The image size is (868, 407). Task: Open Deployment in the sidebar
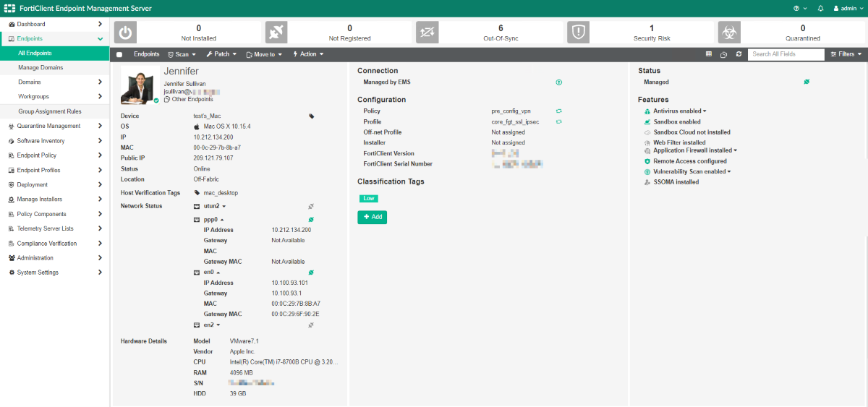[54, 184]
